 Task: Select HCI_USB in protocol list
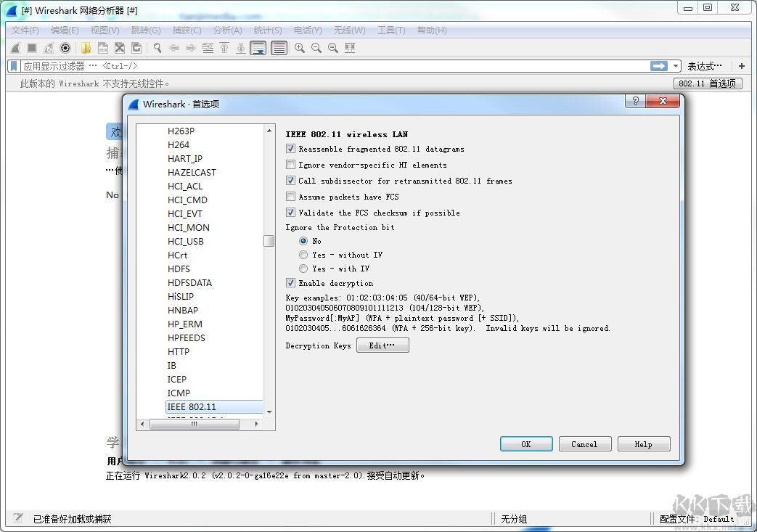[186, 242]
